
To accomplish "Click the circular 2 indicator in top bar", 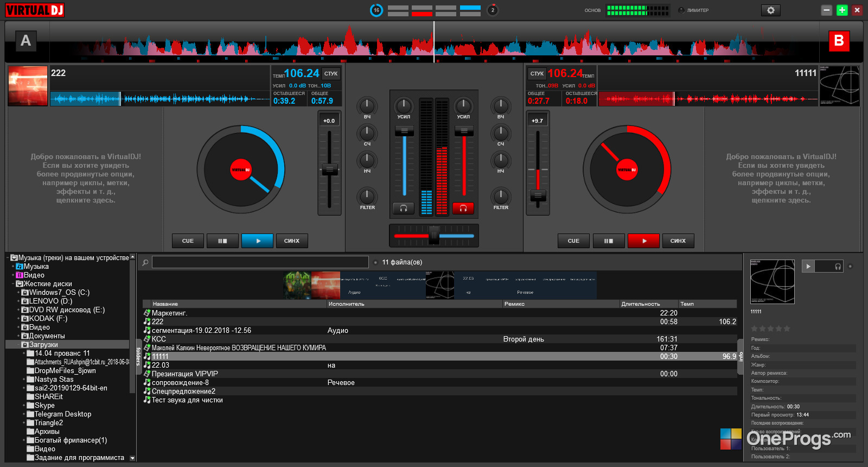I will [x=493, y=10].
